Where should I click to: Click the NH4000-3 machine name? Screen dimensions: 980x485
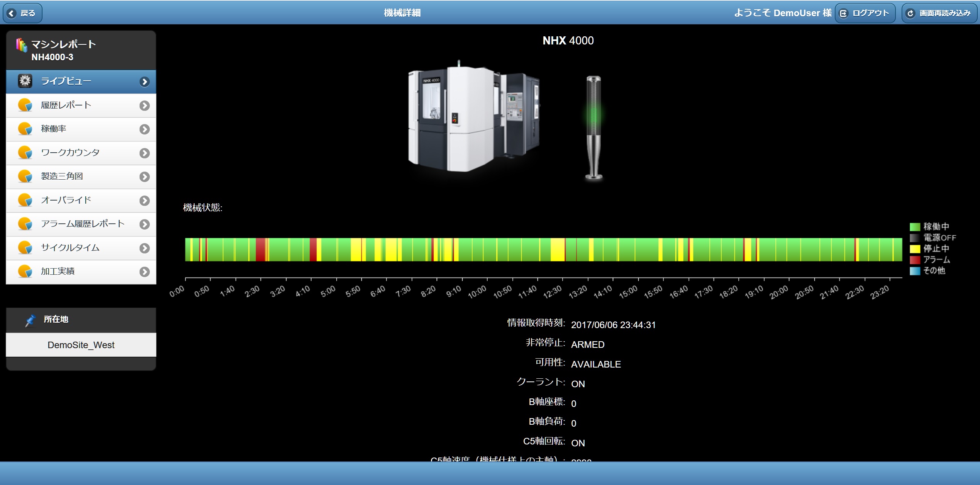[52, 57]
